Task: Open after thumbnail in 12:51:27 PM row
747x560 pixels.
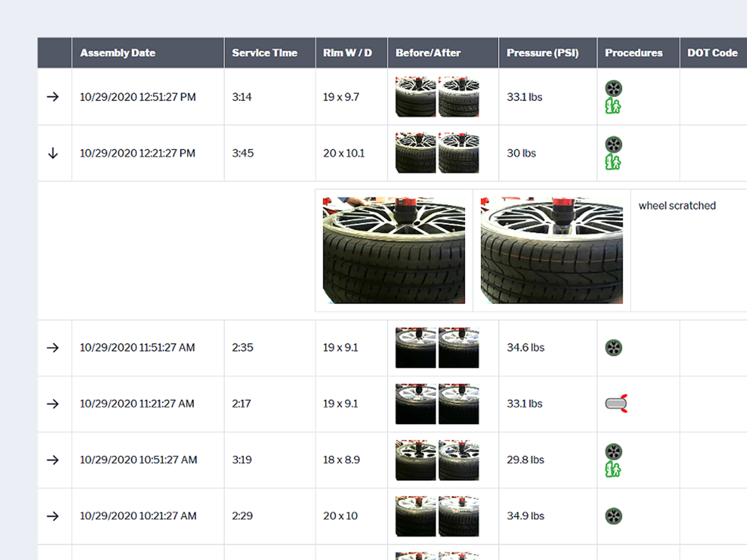Action: (459, 97)
